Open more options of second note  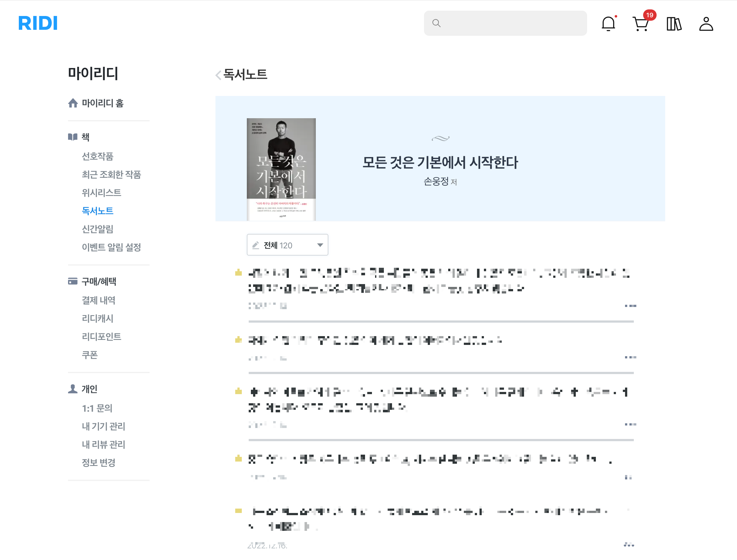(x=630, y=357)
